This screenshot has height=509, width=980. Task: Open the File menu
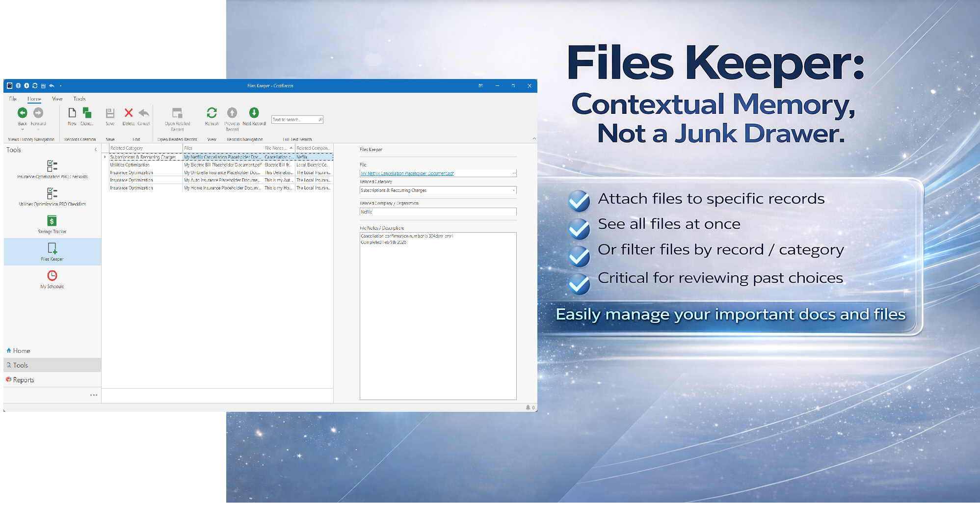pyautogui.click(x=13, y=99)
